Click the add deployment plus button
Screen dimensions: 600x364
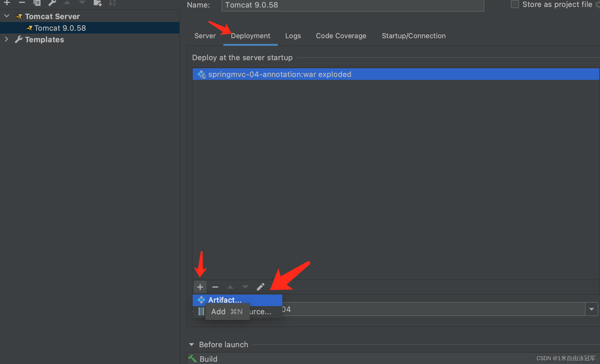(x=200, y=287)
